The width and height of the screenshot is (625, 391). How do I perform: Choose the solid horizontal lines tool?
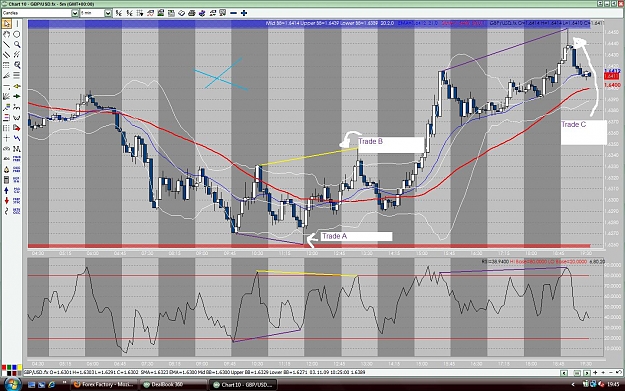click(17, 75)
